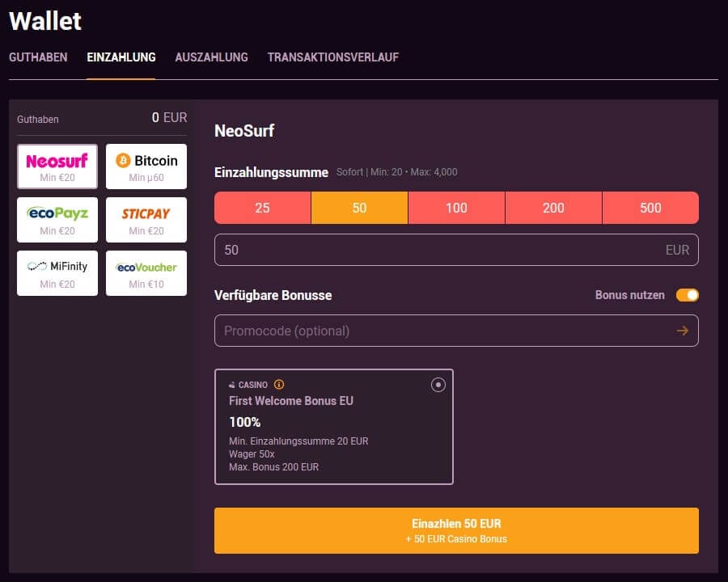Select ecoVoucher payment method
The height and width of the screenshot is (582, 728).
tap(146, 273)
